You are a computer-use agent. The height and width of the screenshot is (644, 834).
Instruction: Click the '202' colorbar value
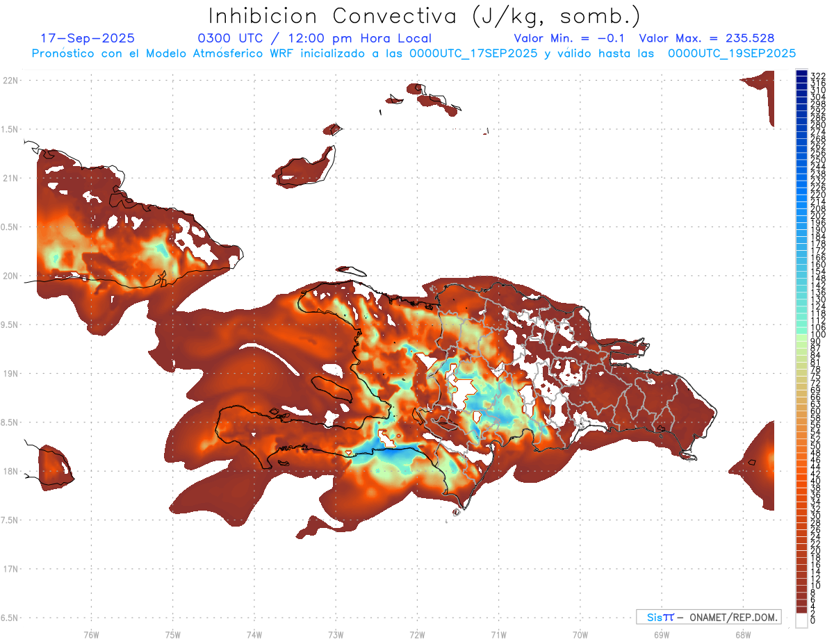tap(817, 215)
